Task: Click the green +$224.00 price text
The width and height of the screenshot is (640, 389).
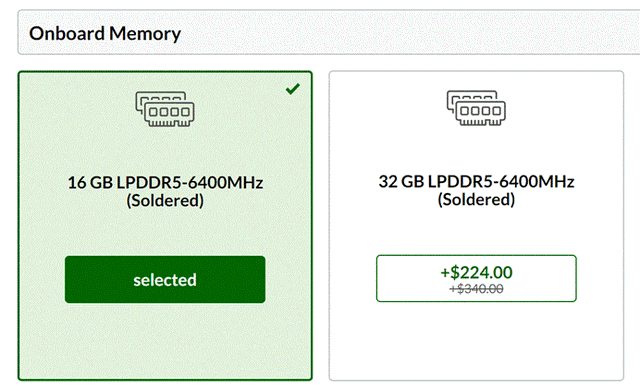Action: pyautogui.click(x=476, y=272)
